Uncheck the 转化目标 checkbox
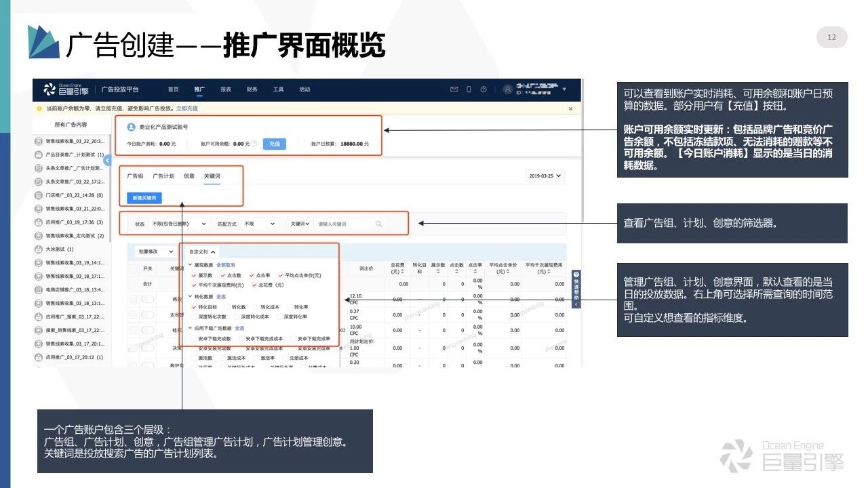Image resolution: width=868 pixels, height=488 pixels. click(x=194, y=307)
